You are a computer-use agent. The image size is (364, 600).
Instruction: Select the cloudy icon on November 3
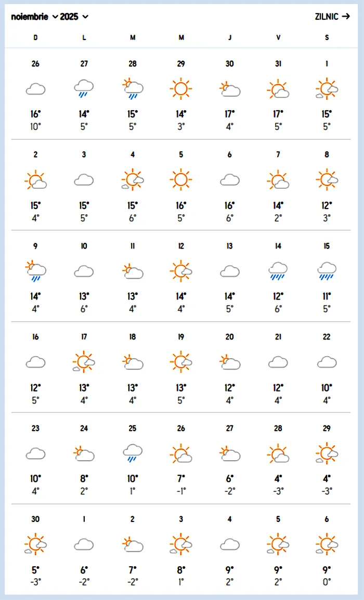(x=84, y=180)
